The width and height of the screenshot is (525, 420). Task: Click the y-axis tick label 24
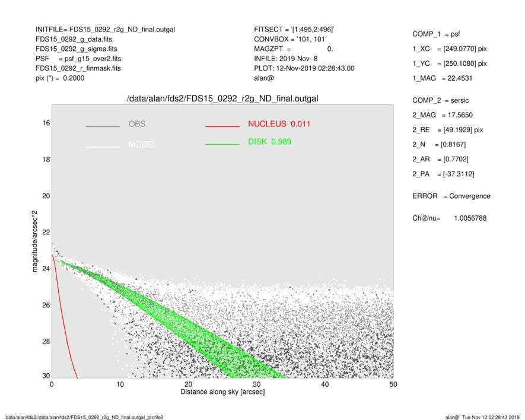[x=46, y=269]
